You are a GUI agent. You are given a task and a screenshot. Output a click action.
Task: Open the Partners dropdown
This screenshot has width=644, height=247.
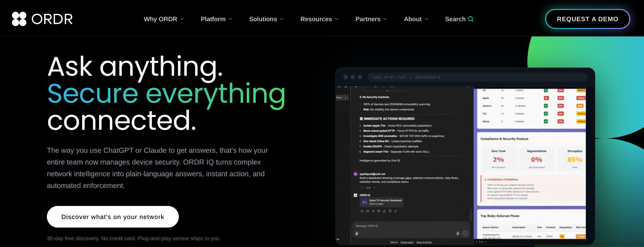[371, 19]
